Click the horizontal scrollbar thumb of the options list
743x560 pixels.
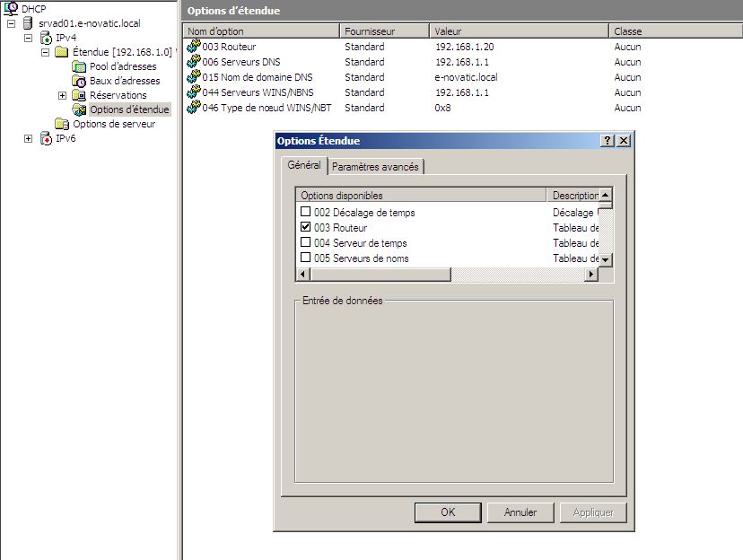coord(380,274)
